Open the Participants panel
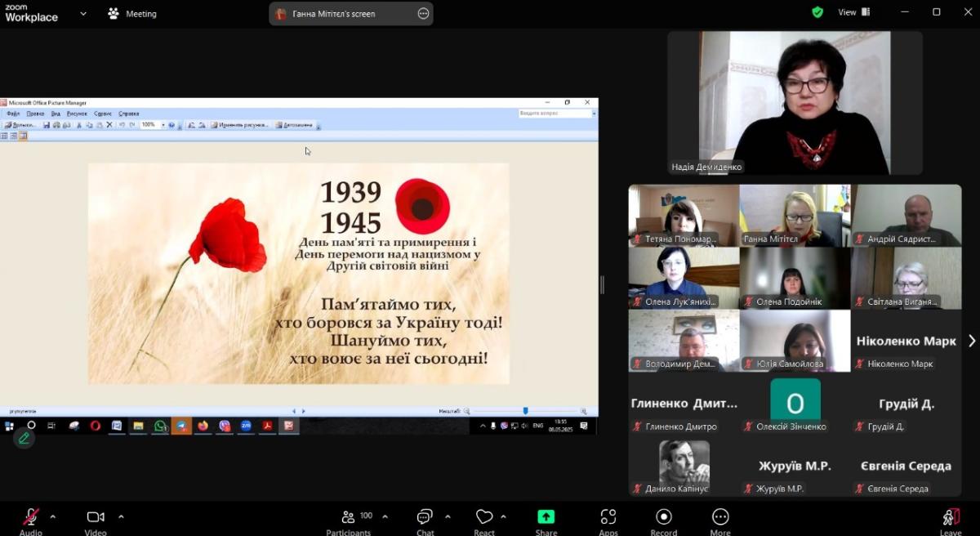 349,518
